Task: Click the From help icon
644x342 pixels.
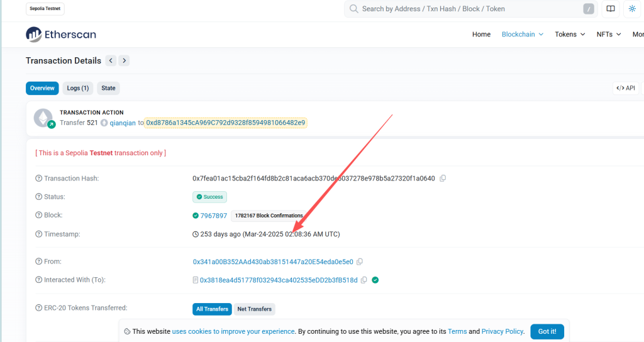Action: [38, 262]
